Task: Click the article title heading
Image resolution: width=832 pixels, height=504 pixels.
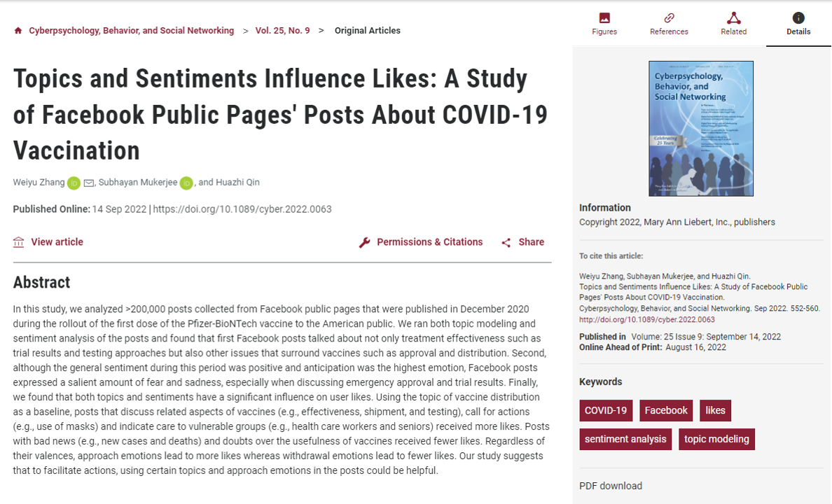Action: tap(280, 115)
